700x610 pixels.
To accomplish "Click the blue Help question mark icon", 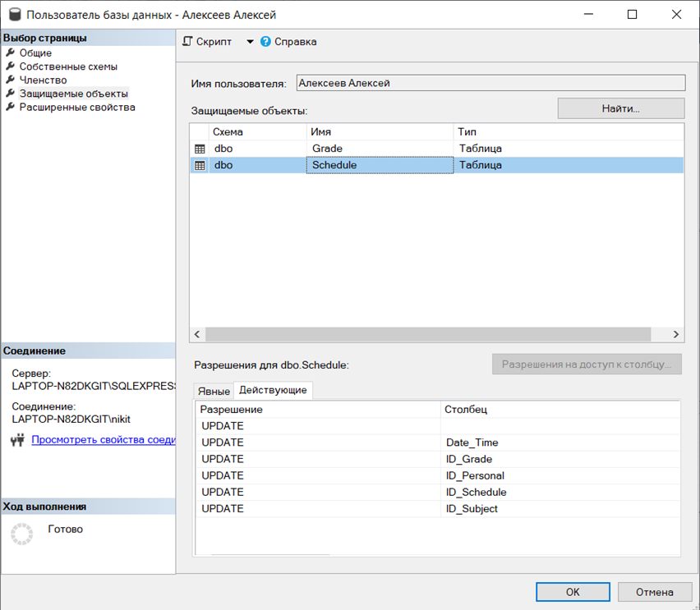I will (x=265, y=42).
